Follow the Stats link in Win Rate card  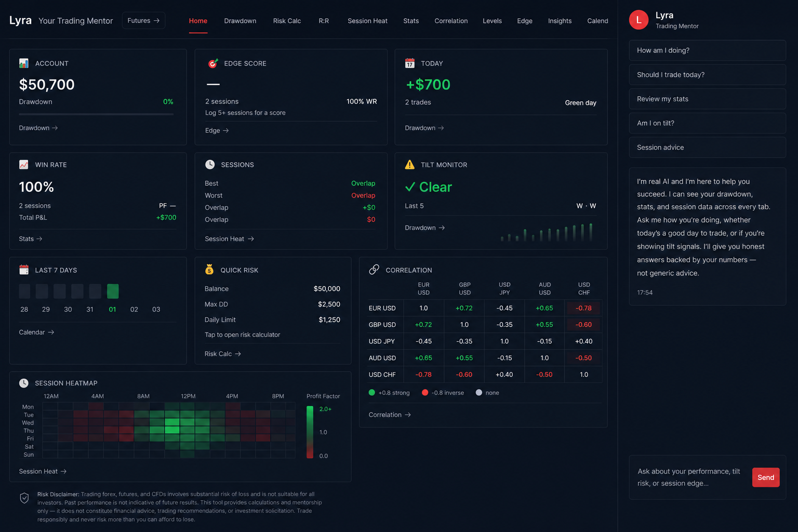click(x=31, y=239)
